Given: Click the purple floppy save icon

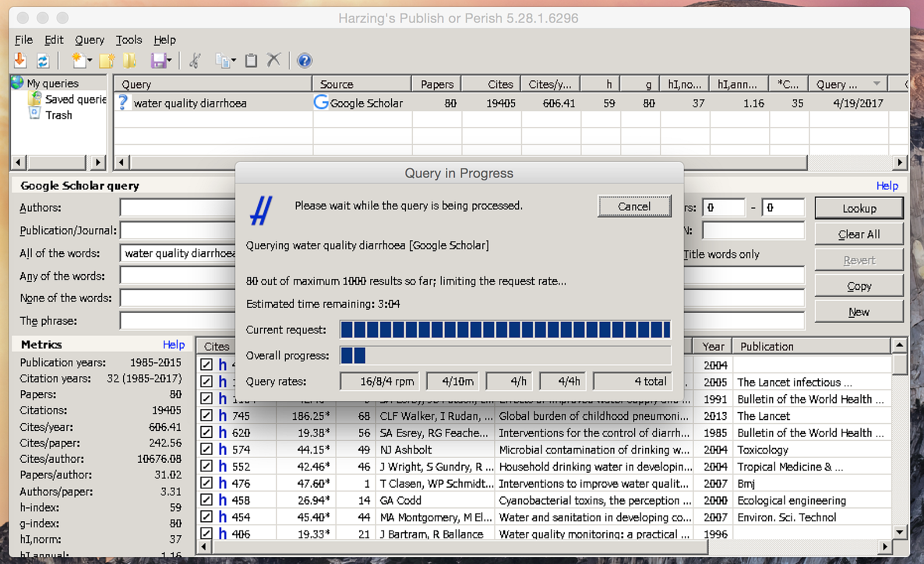Looking at the screenshot, I should [x=158, y=60].
